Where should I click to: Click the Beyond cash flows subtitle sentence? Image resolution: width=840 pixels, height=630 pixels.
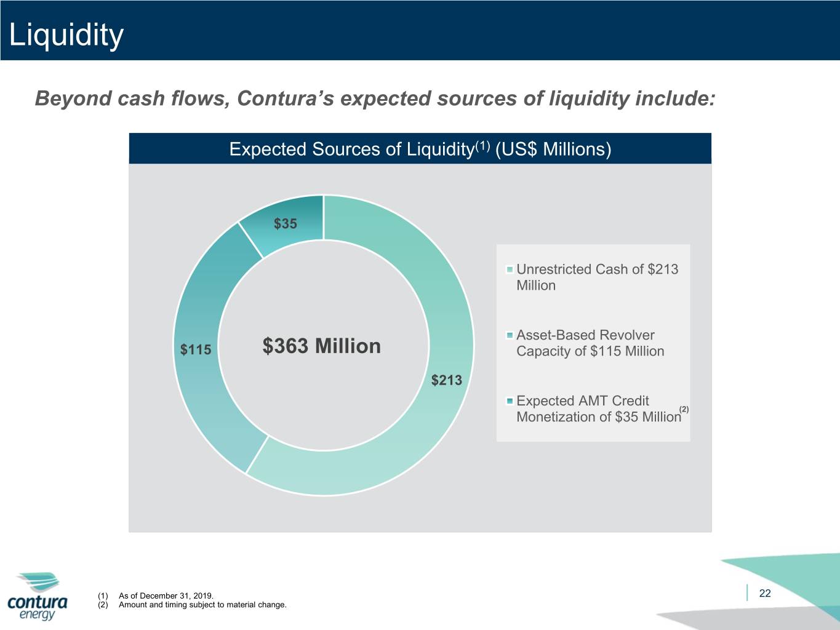375,98
